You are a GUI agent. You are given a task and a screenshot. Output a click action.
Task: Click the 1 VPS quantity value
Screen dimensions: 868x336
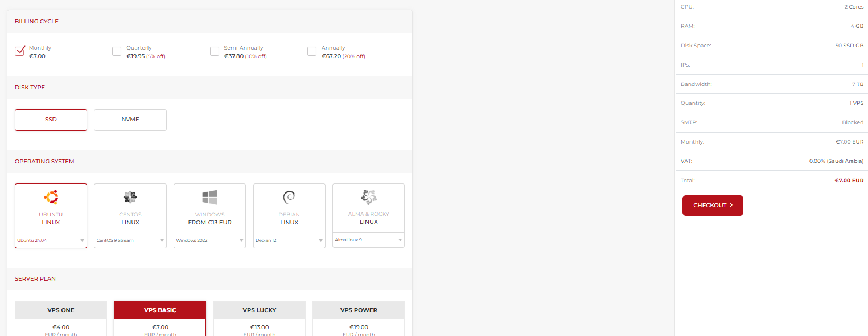point(857,103)
